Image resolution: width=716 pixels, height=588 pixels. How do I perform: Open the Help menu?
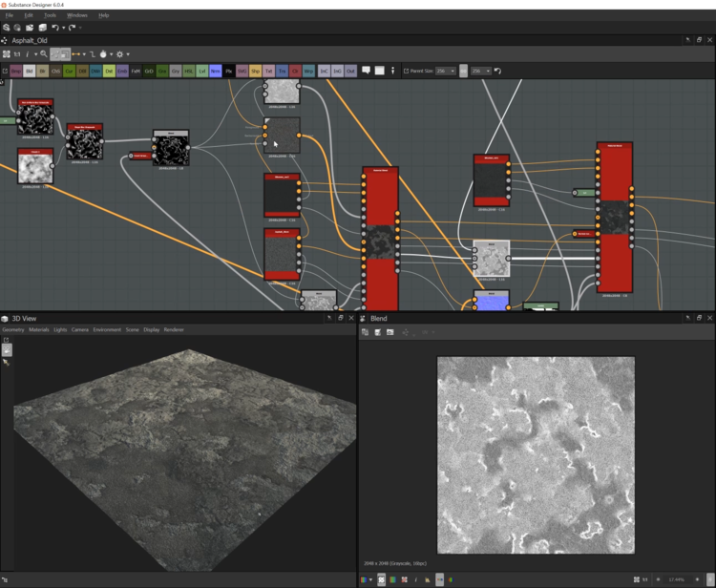(104, 15)
